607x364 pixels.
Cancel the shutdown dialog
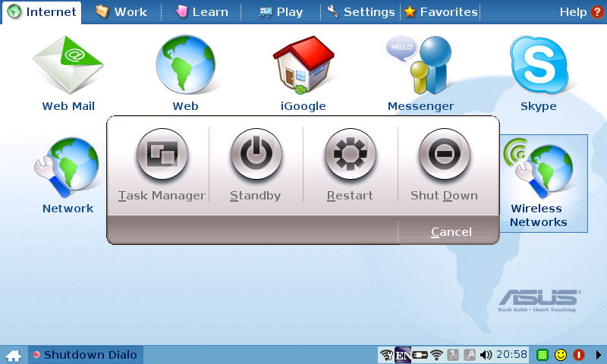pos(451,232)
